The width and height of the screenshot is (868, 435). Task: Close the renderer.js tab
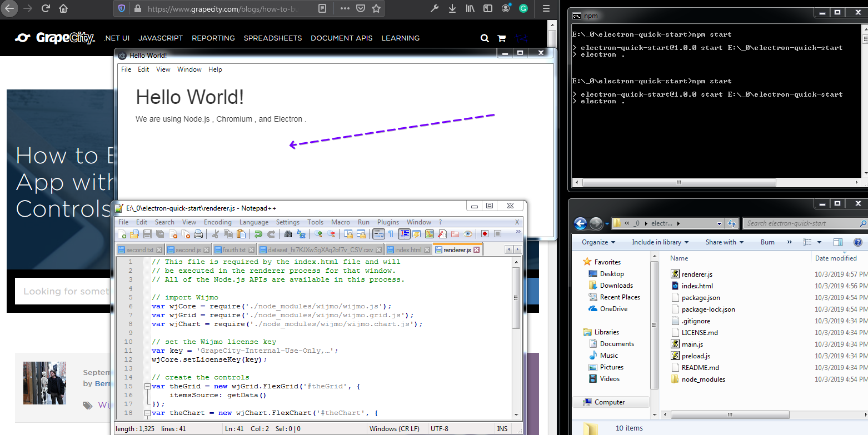click(x=476, y=250)
